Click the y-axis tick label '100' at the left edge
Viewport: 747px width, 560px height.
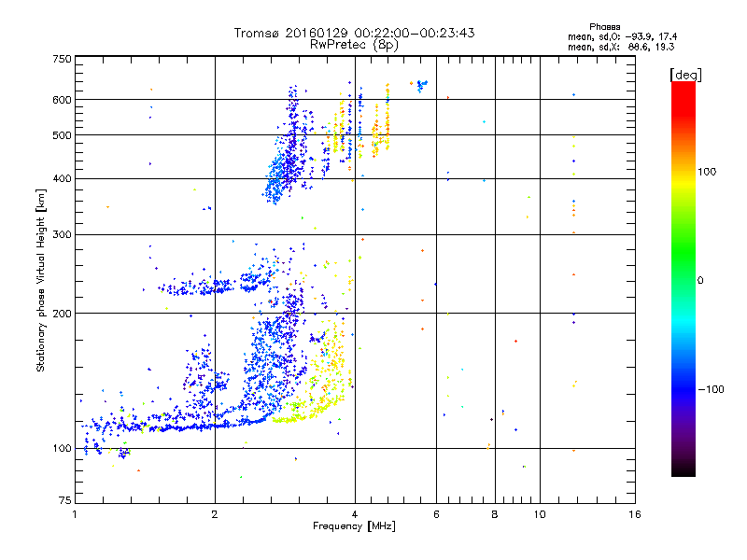point(63,448)
